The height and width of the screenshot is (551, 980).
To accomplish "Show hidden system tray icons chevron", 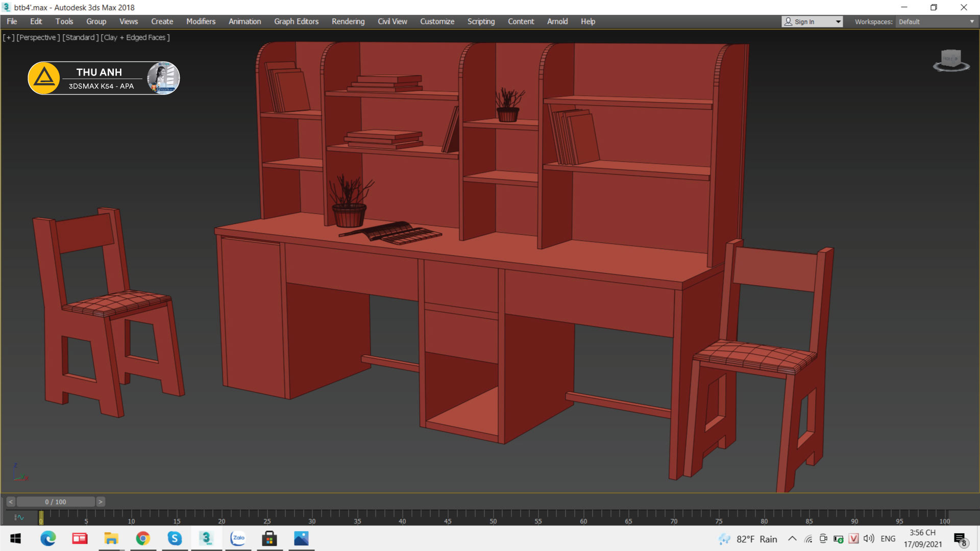I will click(792, 539).
